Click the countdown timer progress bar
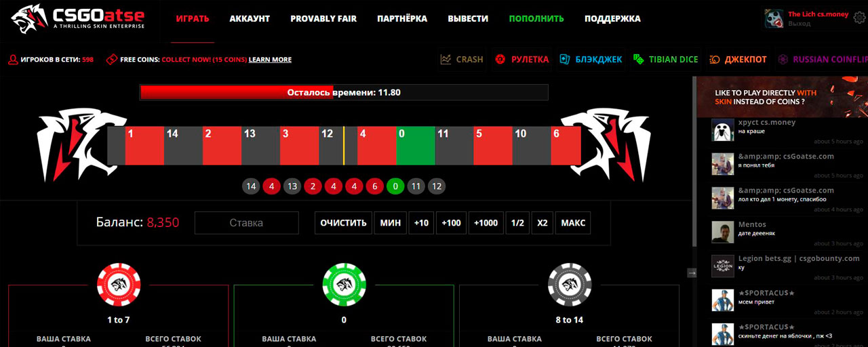Screen dimensions: 868x347 click(344, 92)
